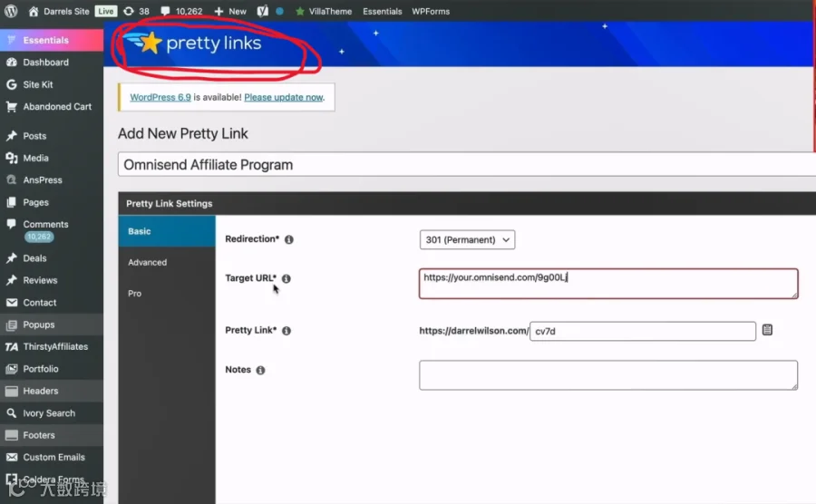
Task: Click the Pretty Link slug field cv7d
Action: click(643, 332)
